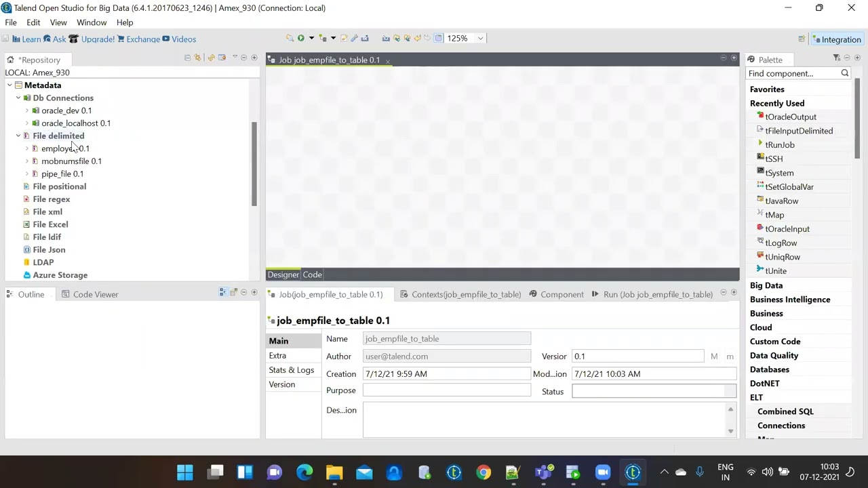Collapse the File delimited node
This screenshot has width=868, height=488.
click(x=18, y=136)
